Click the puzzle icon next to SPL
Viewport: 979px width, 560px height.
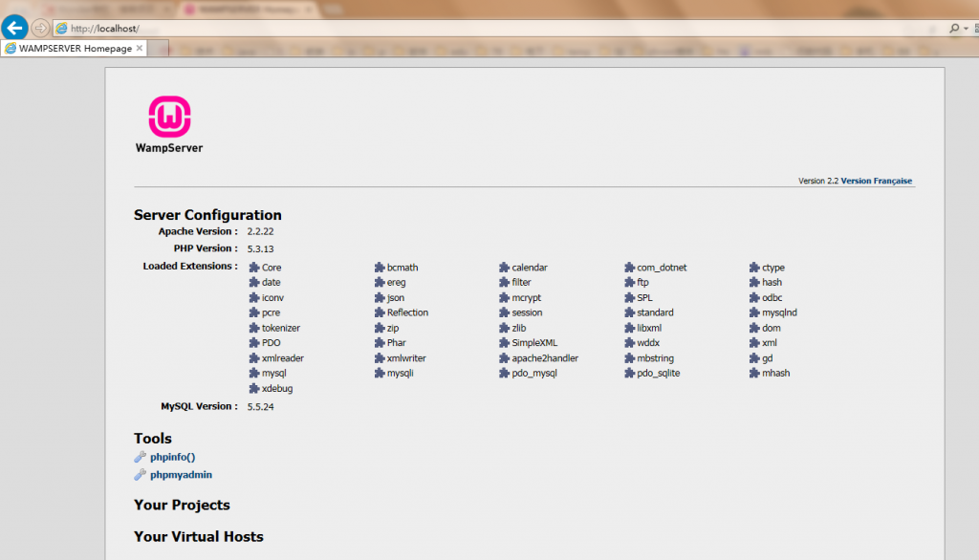tap(629, 298)
